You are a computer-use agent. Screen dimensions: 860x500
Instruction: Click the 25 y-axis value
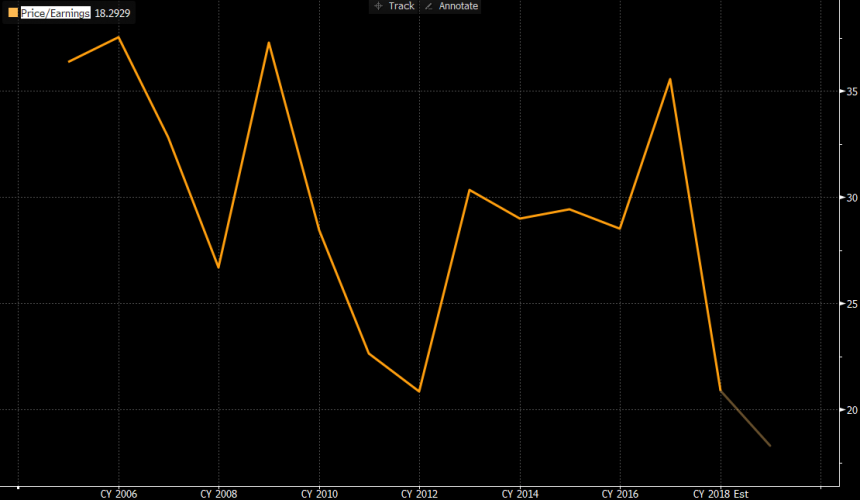coord(846,303)
